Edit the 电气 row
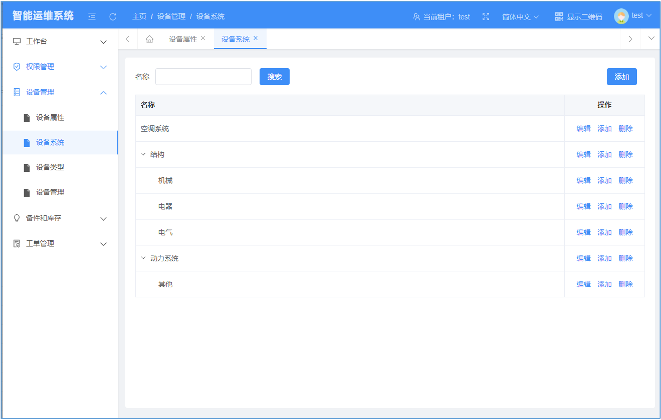The height and width of the screenshot is (420, 661). [x=583, y=232]
